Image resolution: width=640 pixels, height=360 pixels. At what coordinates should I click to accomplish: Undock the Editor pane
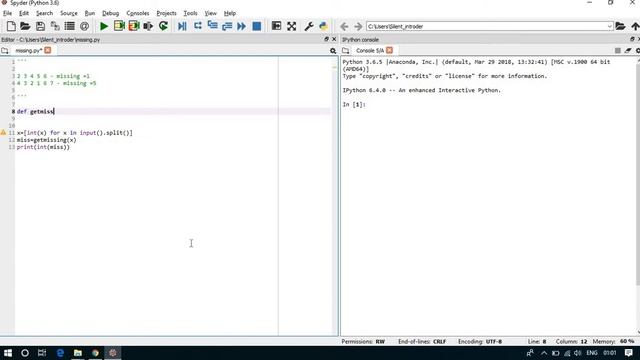pos(326,39)
